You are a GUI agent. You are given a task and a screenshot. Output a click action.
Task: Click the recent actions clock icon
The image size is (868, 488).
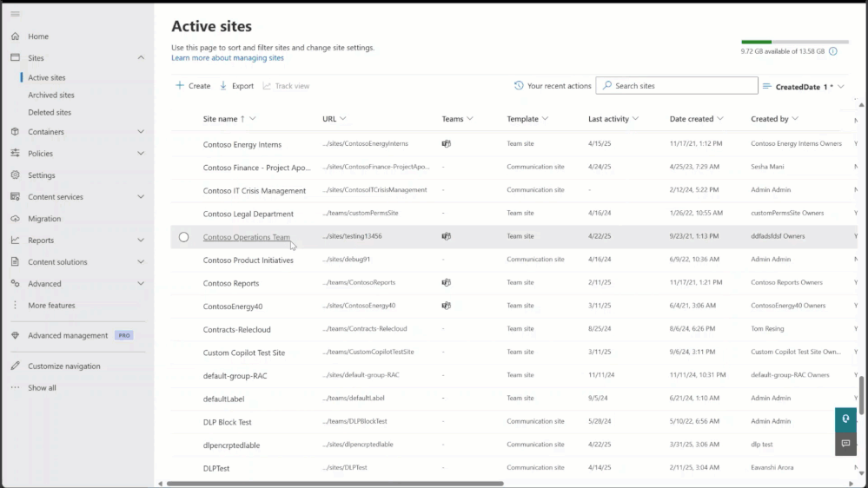(x=519, y=86)
